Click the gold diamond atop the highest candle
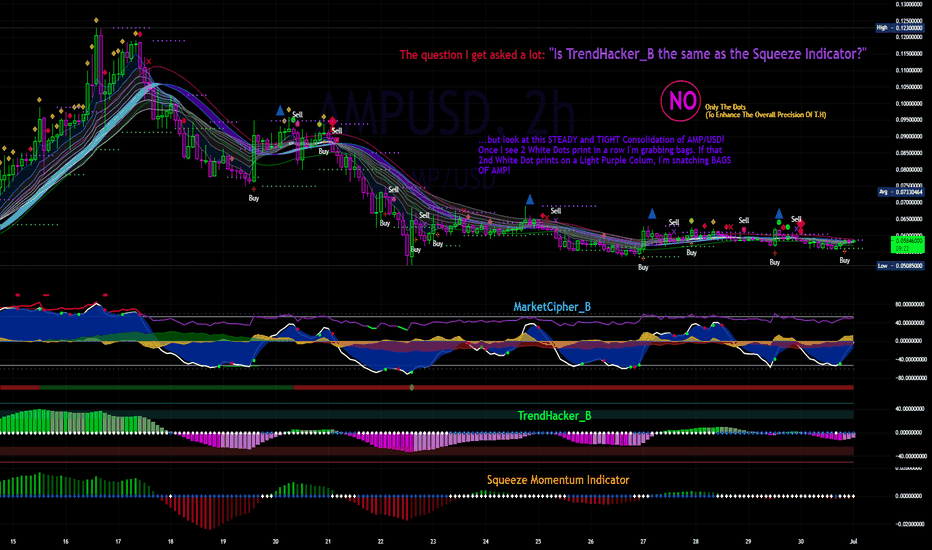Viewport: 932px width, 550px height. pos(96,20)
